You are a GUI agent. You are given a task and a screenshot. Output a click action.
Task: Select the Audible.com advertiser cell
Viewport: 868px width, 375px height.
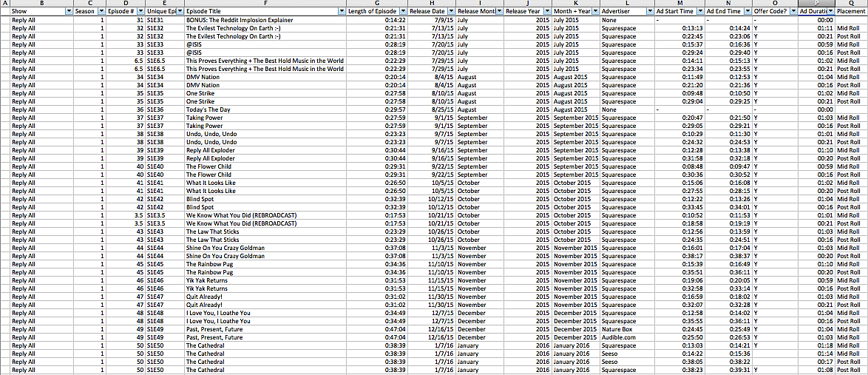(627, 337)
